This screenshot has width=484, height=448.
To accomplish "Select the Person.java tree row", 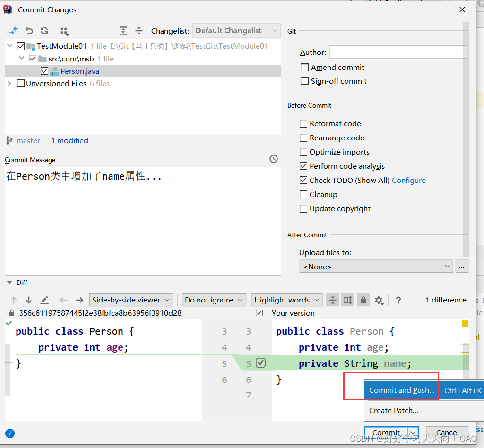I will [143, 71].
